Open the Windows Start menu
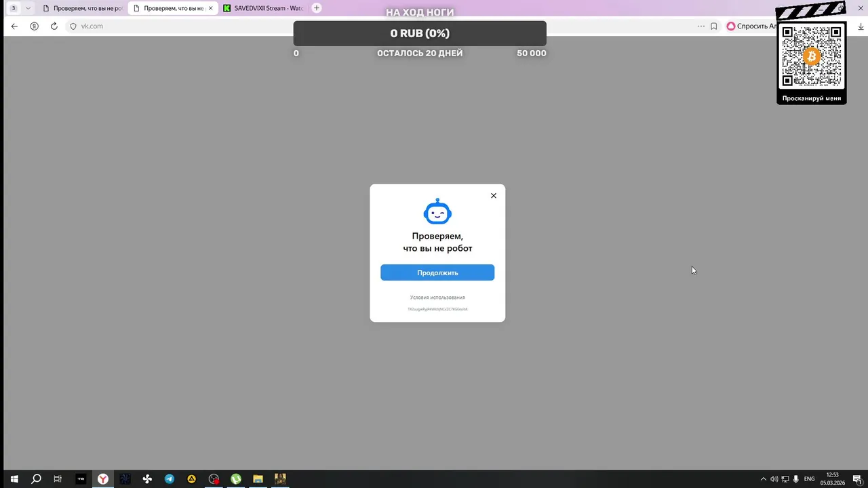Viewport: 868px width, 488px height. coord(14,479)
